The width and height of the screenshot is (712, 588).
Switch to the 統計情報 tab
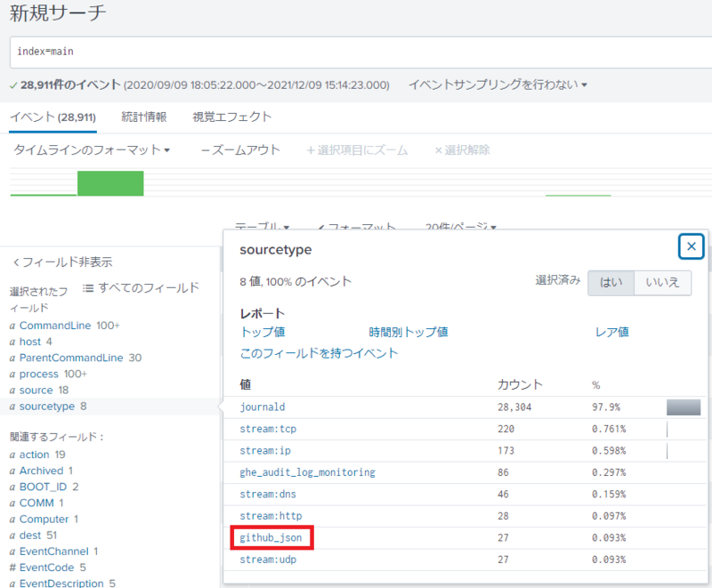144,117
